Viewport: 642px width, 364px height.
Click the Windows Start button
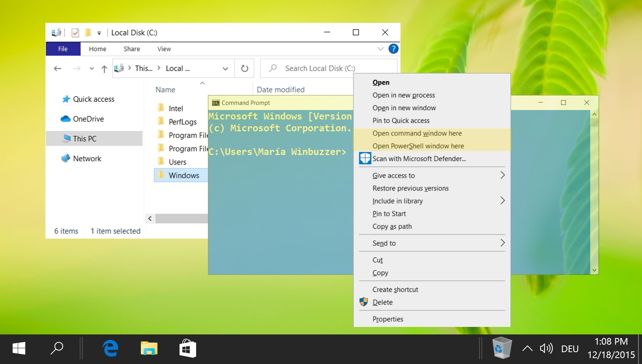18,348
